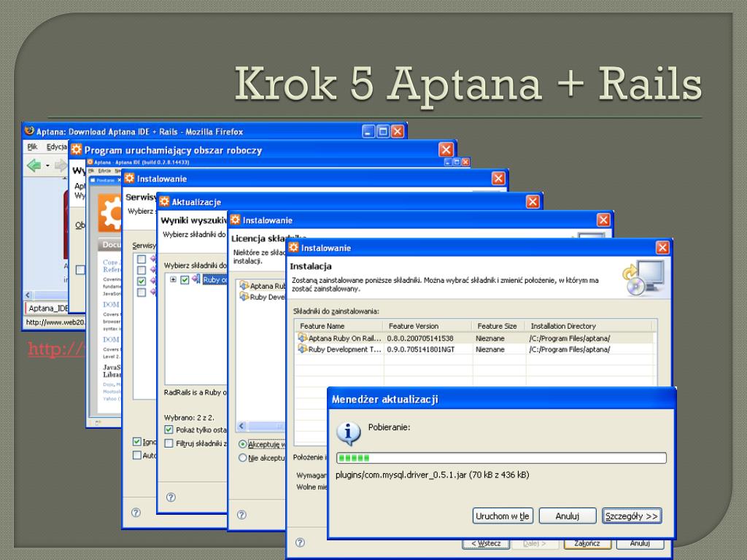747x560 pixels.
Task: Open help icon in Serwisy Instalowanie window
Action: (136, 513)
